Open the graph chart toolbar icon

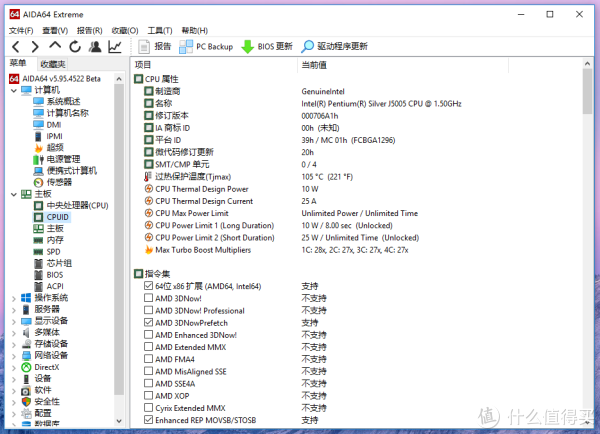(x=115, y=47)
